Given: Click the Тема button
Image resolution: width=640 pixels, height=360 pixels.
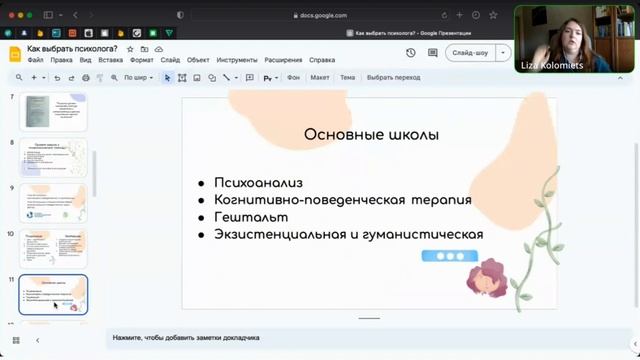Looking at the screenshot, I should pos(348,78).
